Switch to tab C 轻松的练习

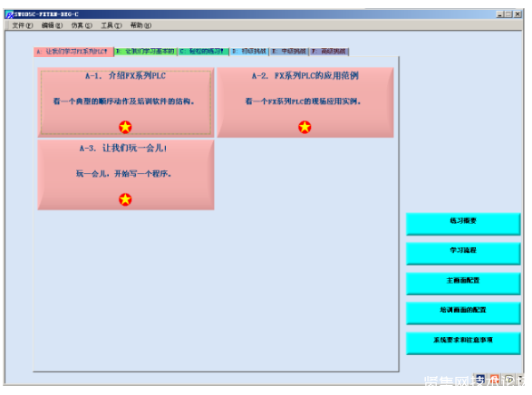[x=203, y=52]
